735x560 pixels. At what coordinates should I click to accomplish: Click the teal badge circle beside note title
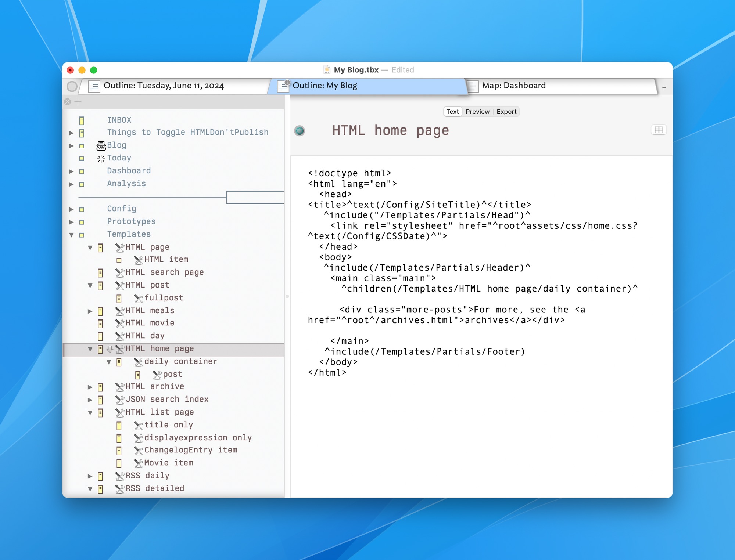tap(300, 131)
